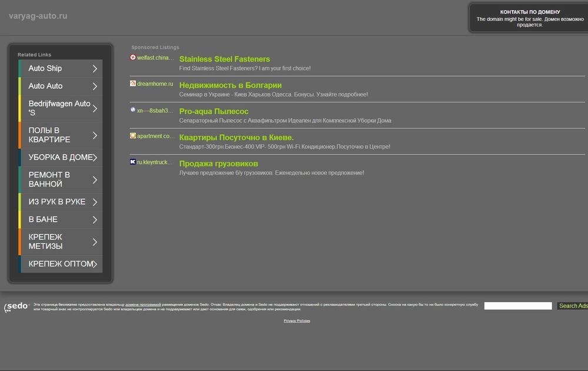The image size is (588, 371).
Task: Click the 'Стандарт-300грн' description text
Action: pyautogui.click(x=285, y=146)
